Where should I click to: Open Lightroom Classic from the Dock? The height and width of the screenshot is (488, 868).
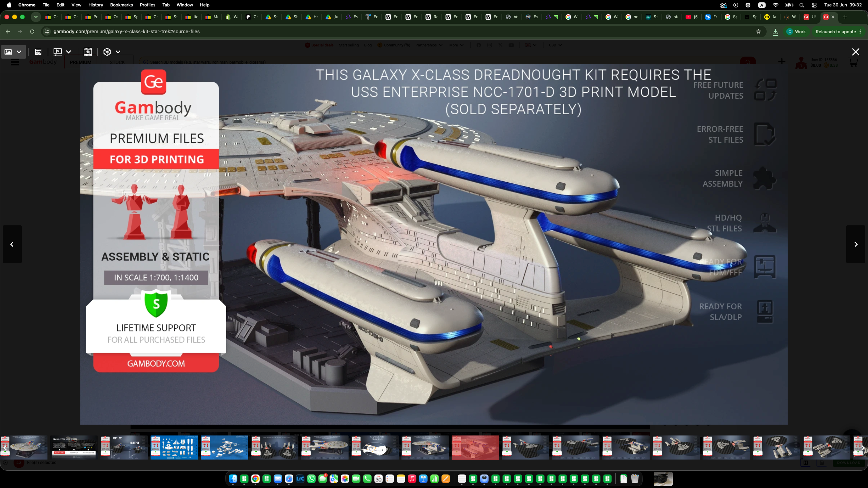(300, 479)
